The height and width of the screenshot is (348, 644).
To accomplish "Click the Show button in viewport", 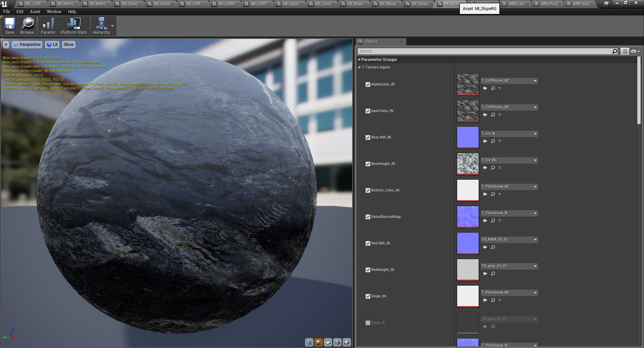I will pyautogui.click(x=69, y=45).
